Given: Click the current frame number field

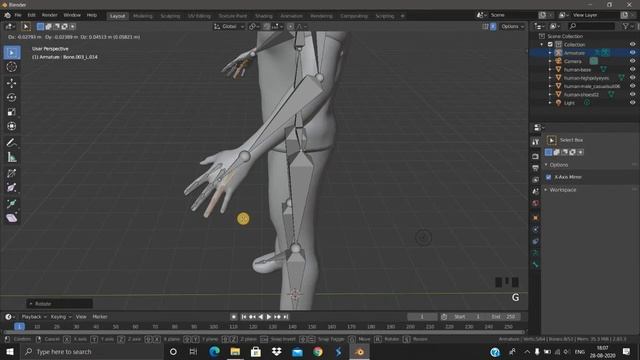Looking at the screenshot, I should click(422, 317).
